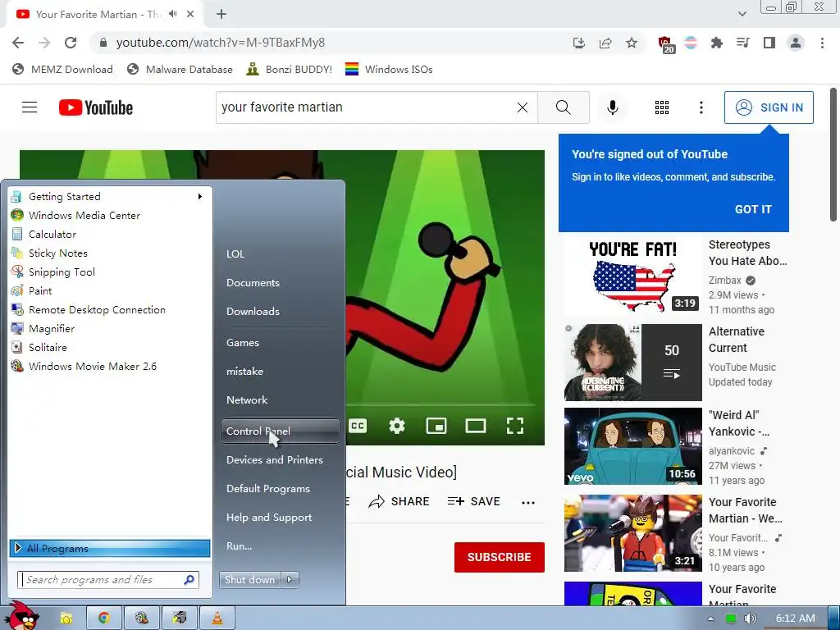This screenshot has height=630, width=840.
Task: Open Network from Start menu
Action: (247, 400)
